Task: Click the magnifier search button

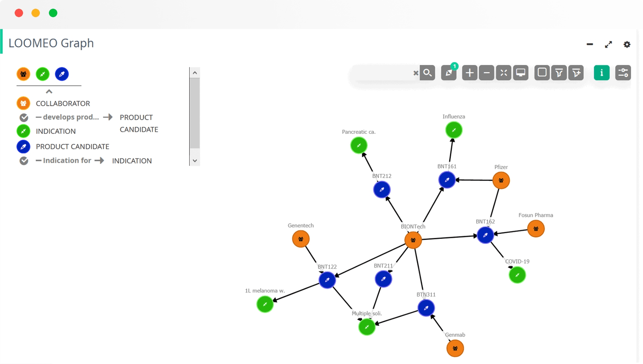Action: (427, 73)
